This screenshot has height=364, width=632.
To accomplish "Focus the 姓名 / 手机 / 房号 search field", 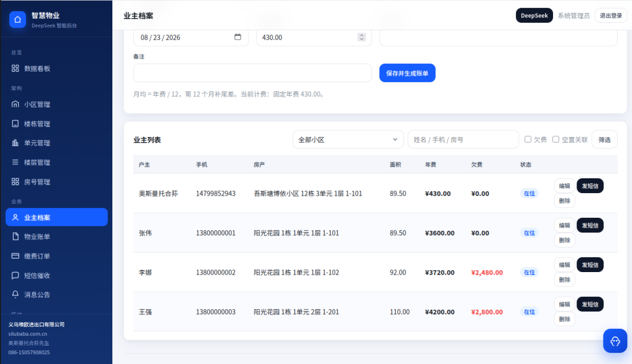I will pos(463,139).
